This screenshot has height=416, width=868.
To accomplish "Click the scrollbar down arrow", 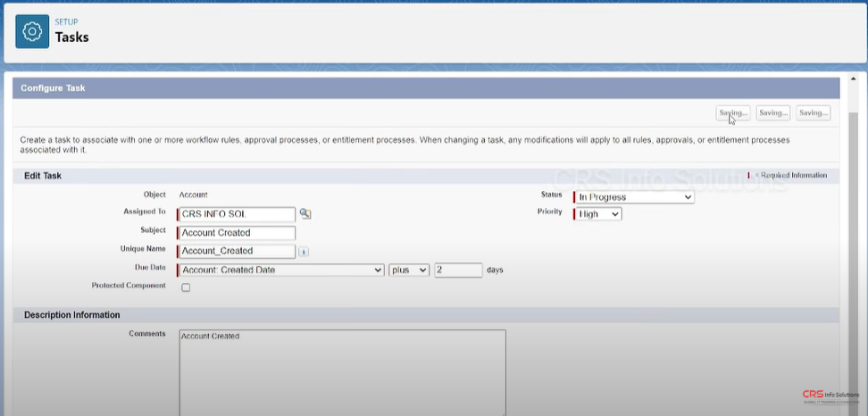I will coord(853,410).
